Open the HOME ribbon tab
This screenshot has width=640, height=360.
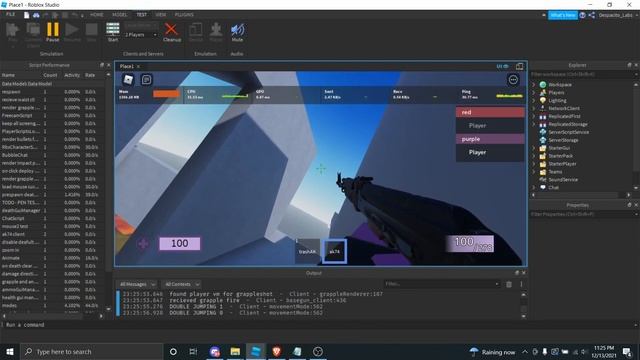(x=97, y=15)
